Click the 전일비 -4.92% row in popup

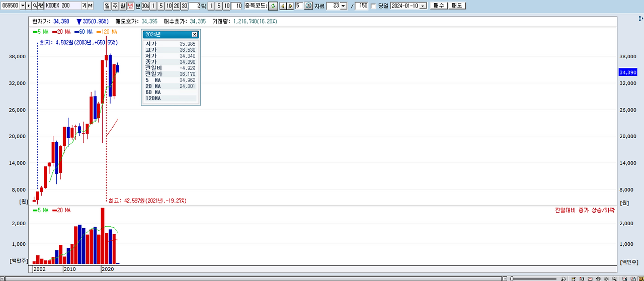click(x=170, y=68)
